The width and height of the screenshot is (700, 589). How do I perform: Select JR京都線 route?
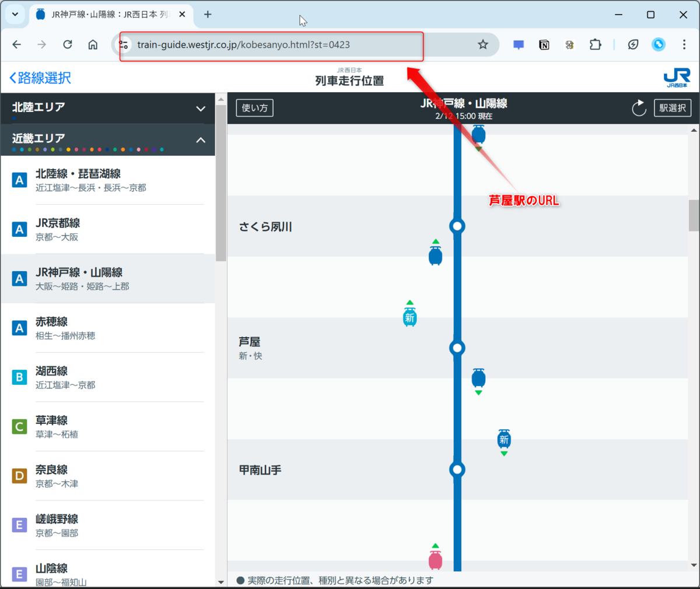[x=108, y=229]
